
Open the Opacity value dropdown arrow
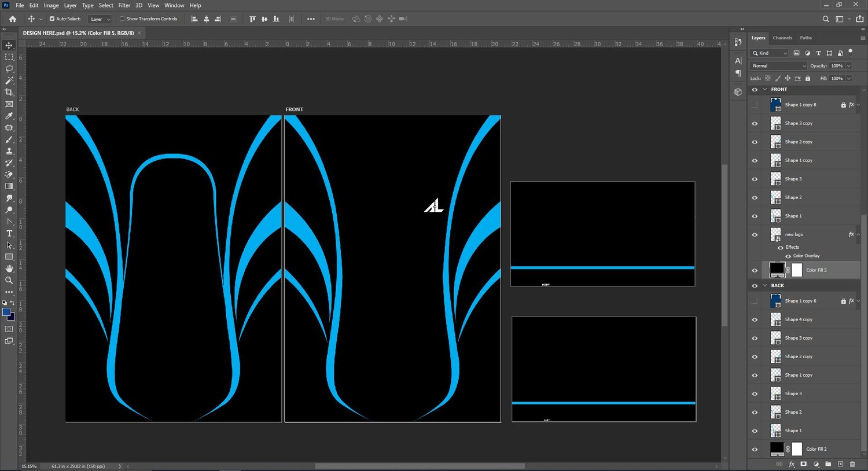pos(849,66)
